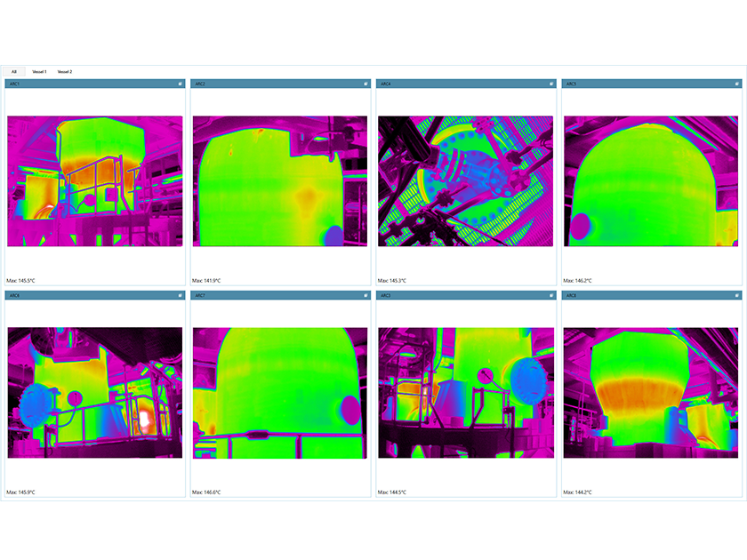
Task: Click the ARC1 thermal image
Action: (x=95, y=182)
